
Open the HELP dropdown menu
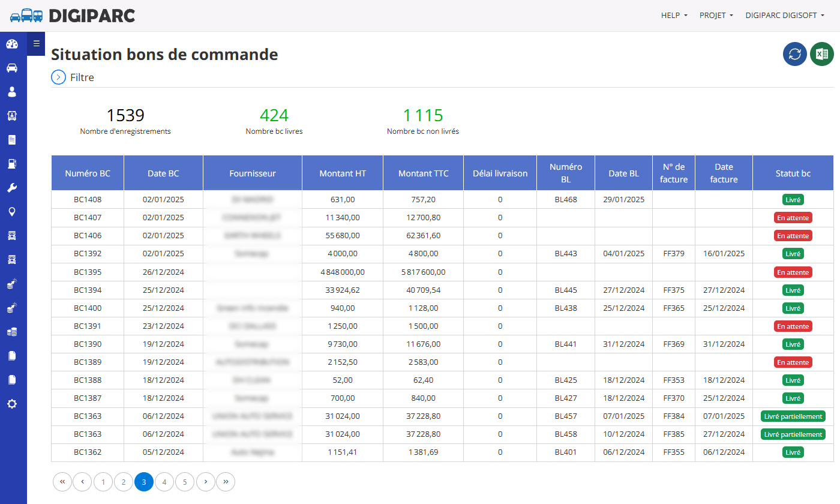coord(674,16)
